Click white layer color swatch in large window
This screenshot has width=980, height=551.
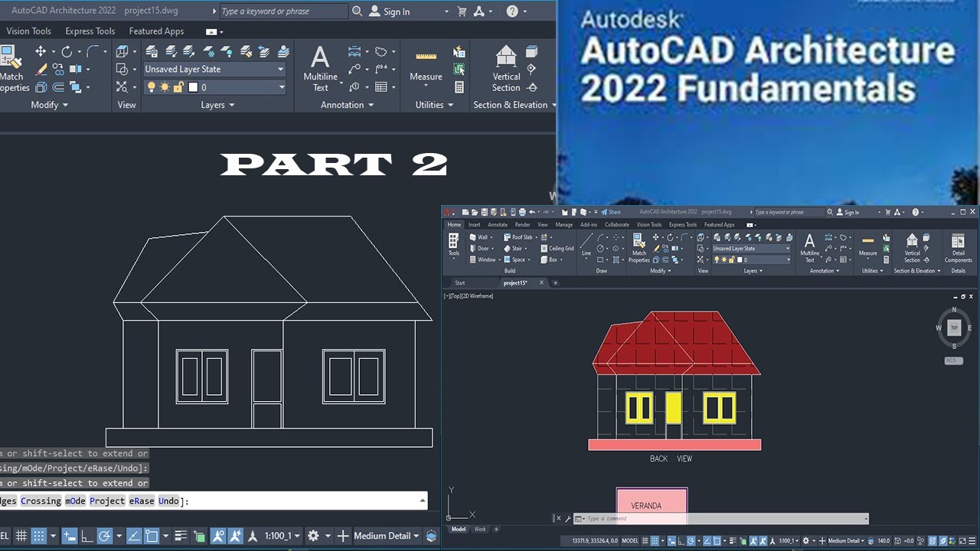(x=193, y=87)
